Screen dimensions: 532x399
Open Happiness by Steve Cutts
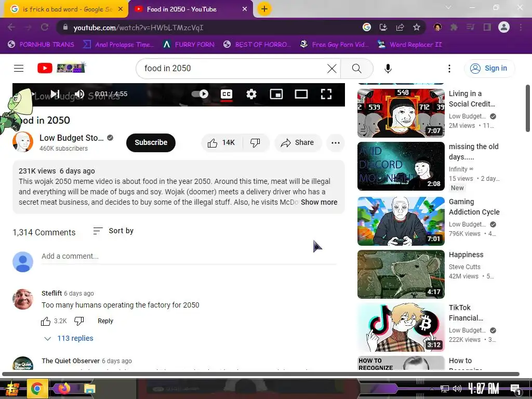click(401, 274)
